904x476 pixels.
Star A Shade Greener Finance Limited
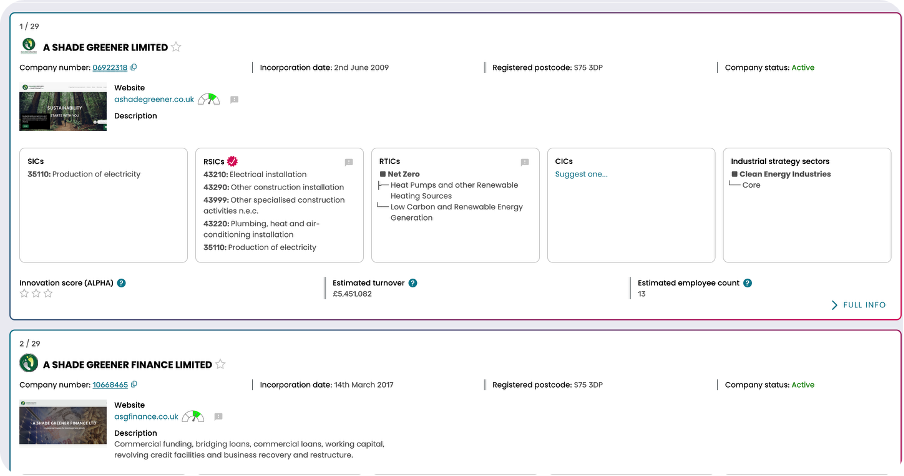[x=221, y=365]
